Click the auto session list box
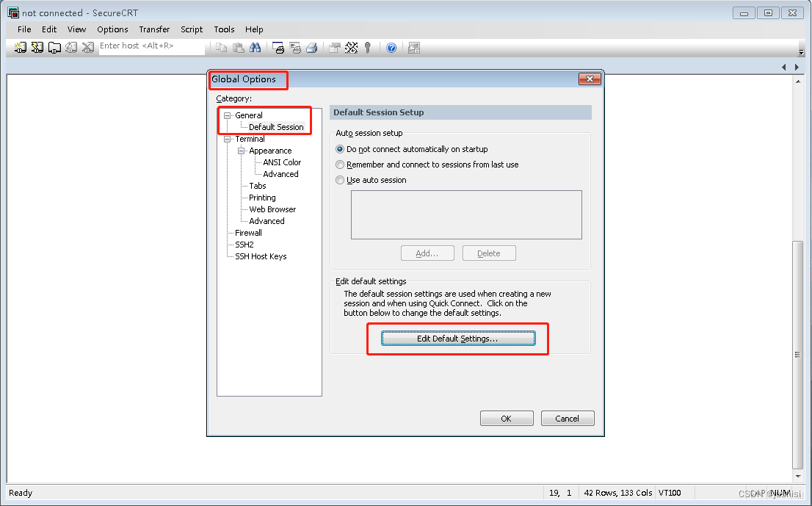812x506 pixels. click(x=466, y=215)
